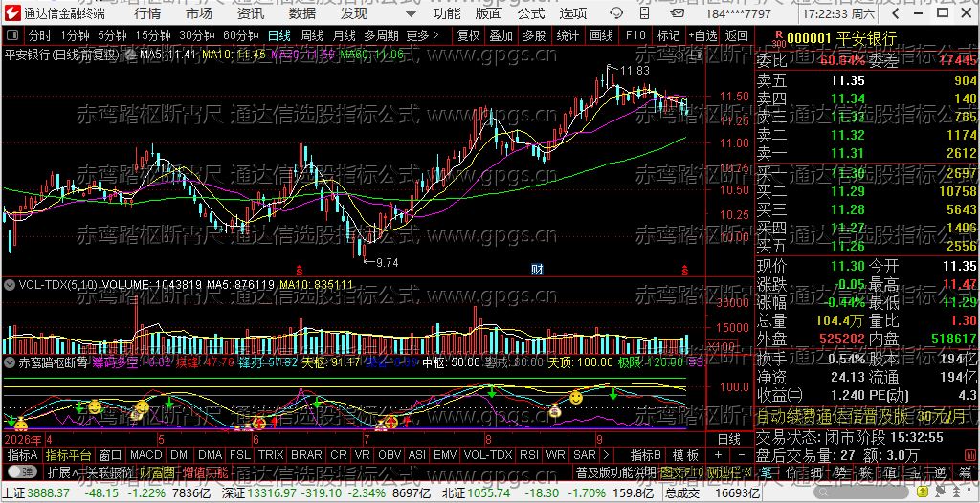Select 周线 weekly period
980x503 pixels.
(x=312, y=35)
